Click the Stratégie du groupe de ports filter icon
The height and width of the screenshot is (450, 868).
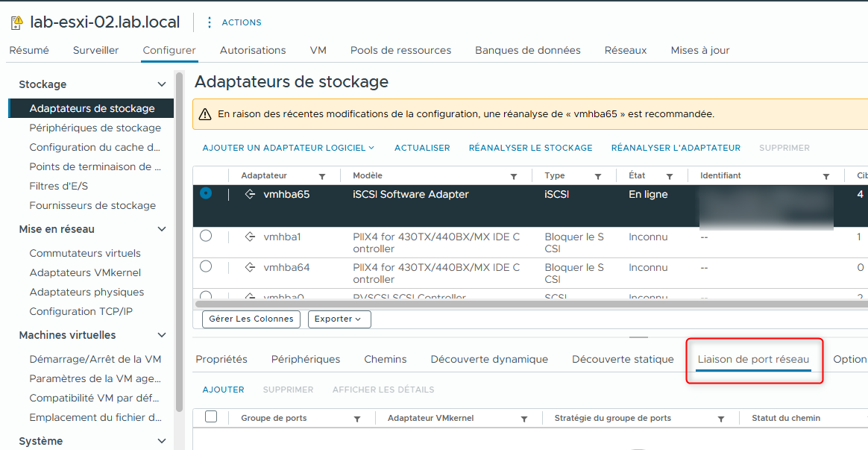[720, 418]
